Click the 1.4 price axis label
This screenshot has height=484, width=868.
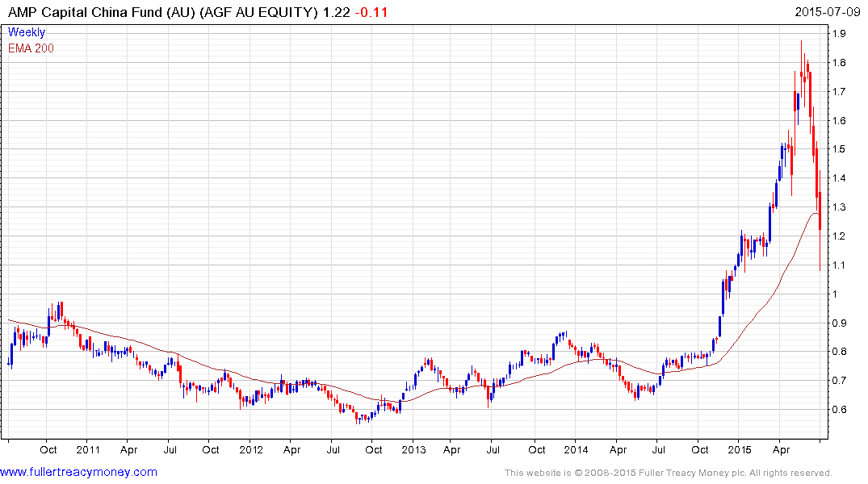(839, 178)
